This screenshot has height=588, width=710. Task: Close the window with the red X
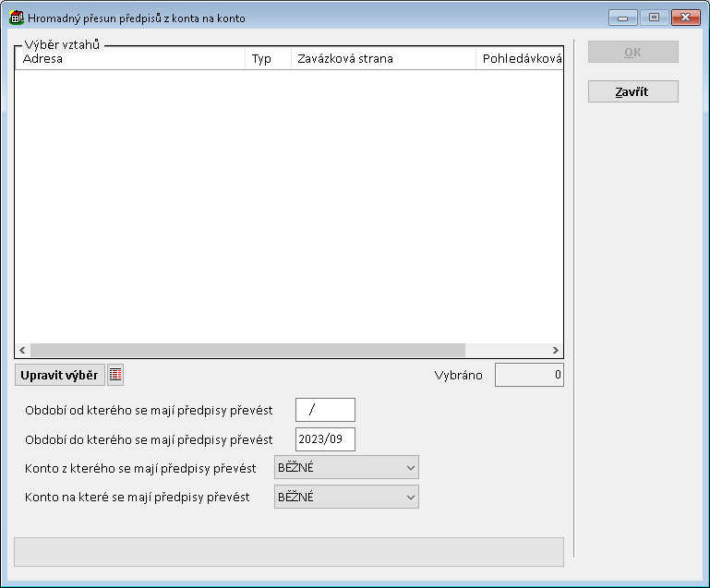(x=685, y=18)
